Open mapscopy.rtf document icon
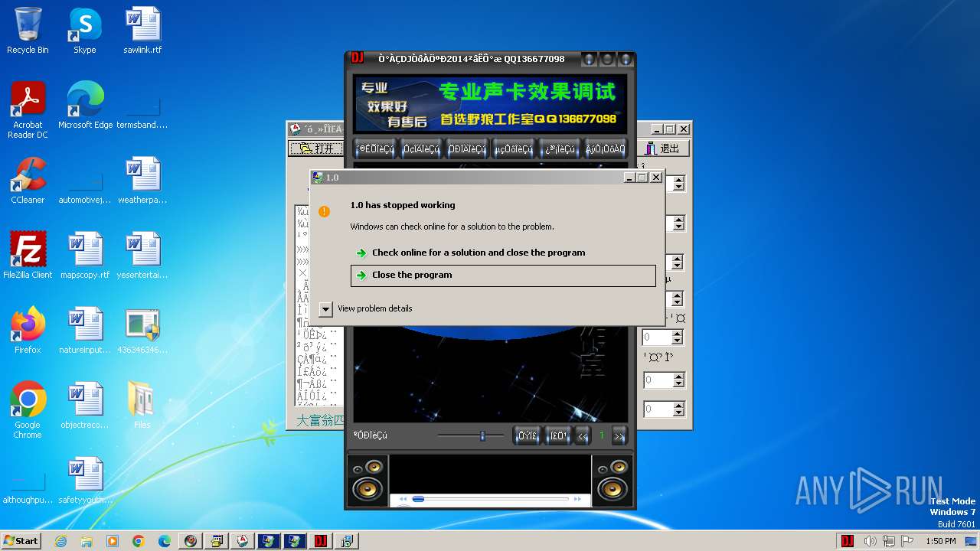The image size is (980, 551). 85,256
